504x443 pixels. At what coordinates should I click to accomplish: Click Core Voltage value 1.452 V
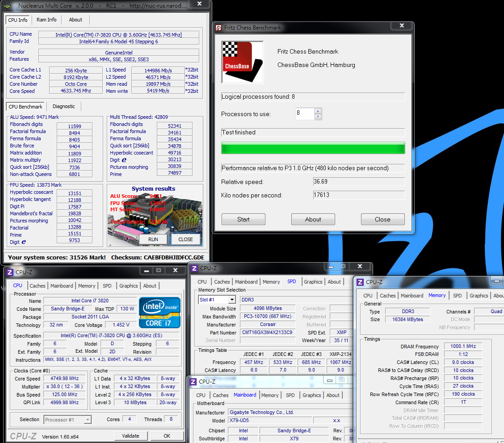pyautogui.click(x=121, y=325)
